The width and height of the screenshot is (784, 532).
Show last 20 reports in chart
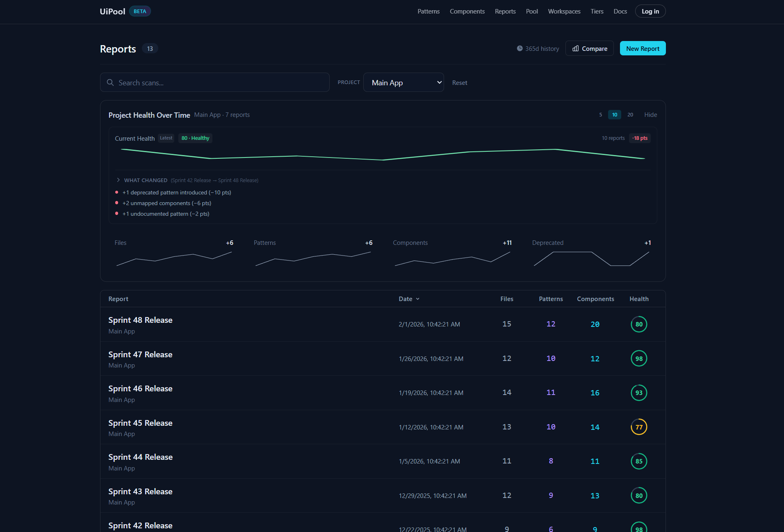[630, 115]
